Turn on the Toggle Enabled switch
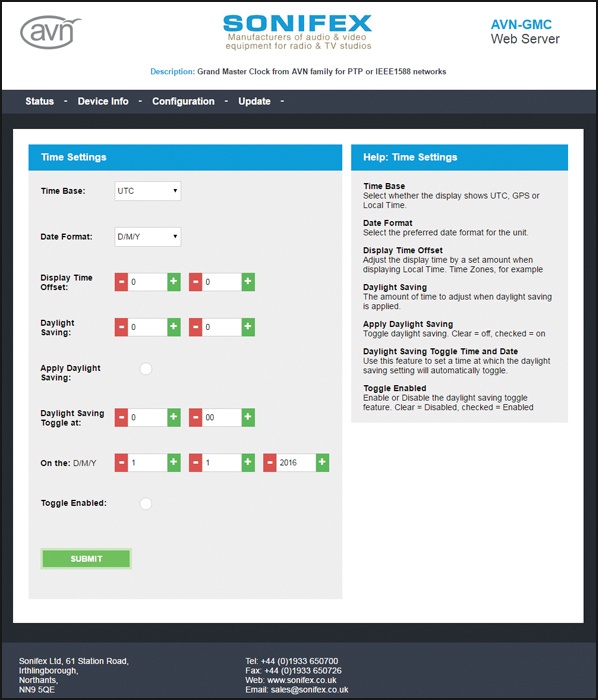The image size is (598, 700). pyautogui.click(x=145, y=504)
